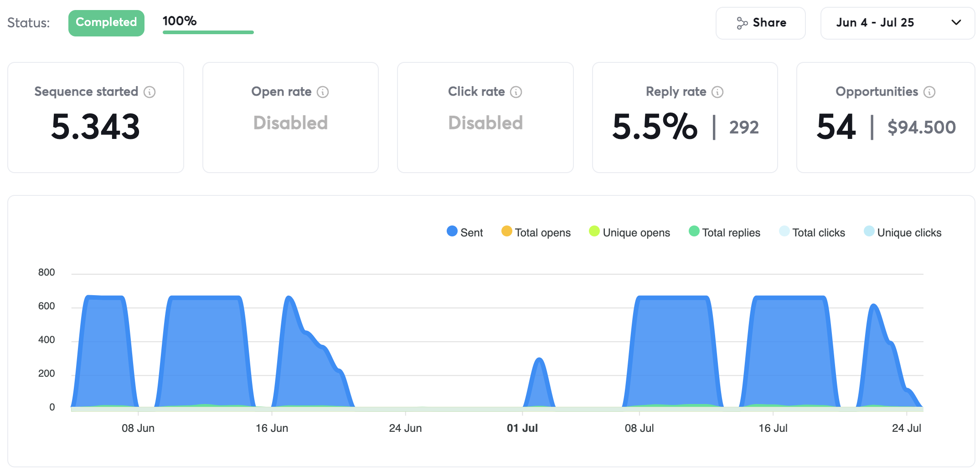Toggle Total opens legend item

[536, 232]
